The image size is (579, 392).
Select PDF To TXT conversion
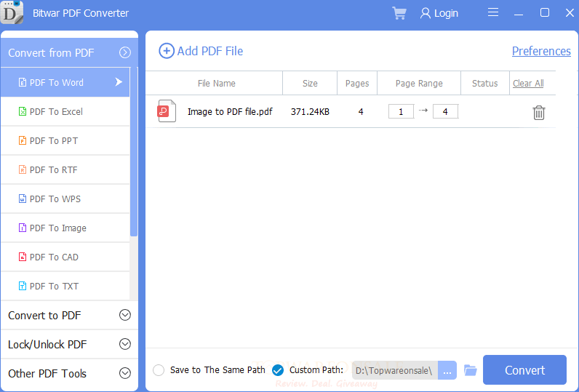tap(65, 286)
